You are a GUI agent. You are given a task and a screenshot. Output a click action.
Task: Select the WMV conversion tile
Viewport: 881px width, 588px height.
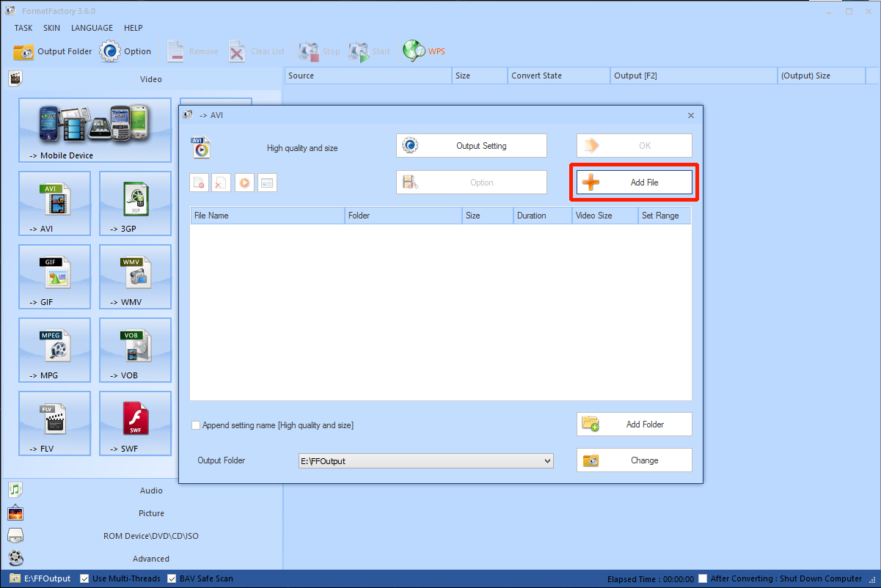coord(135,276)
